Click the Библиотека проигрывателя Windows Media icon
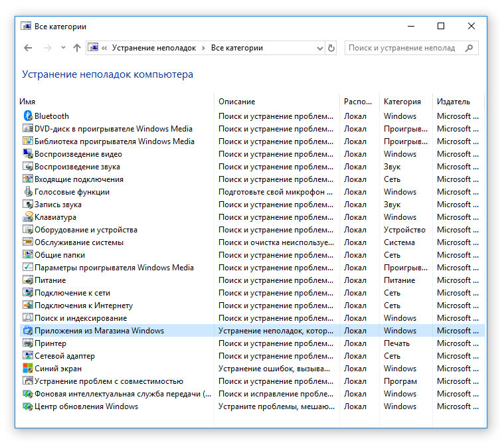 click(x=28, y=141)
